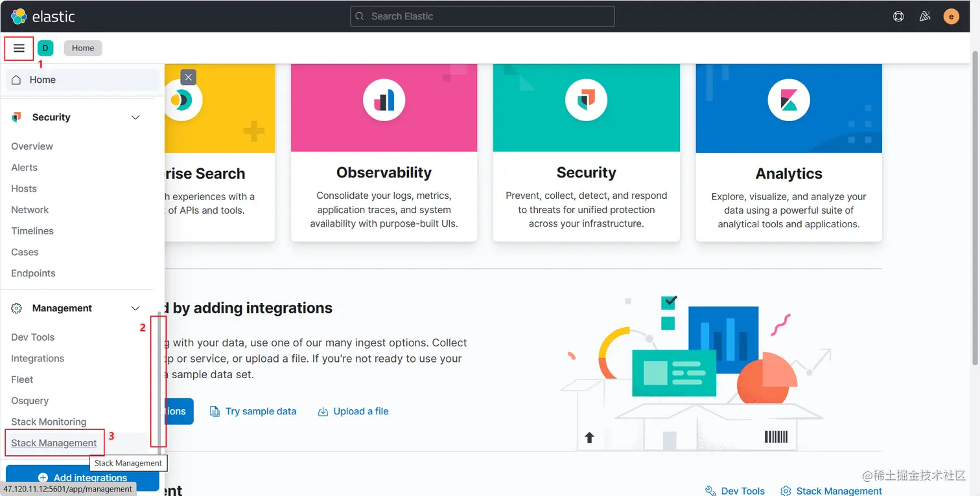Collapse the Security section chevron
The height and width of the screenshot is (496, 980).
click(x=135, y=117)
